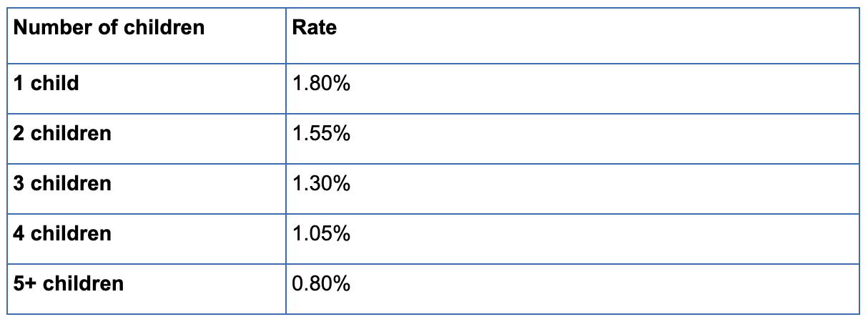Select the '3 children' row label

tap(62, 184)
